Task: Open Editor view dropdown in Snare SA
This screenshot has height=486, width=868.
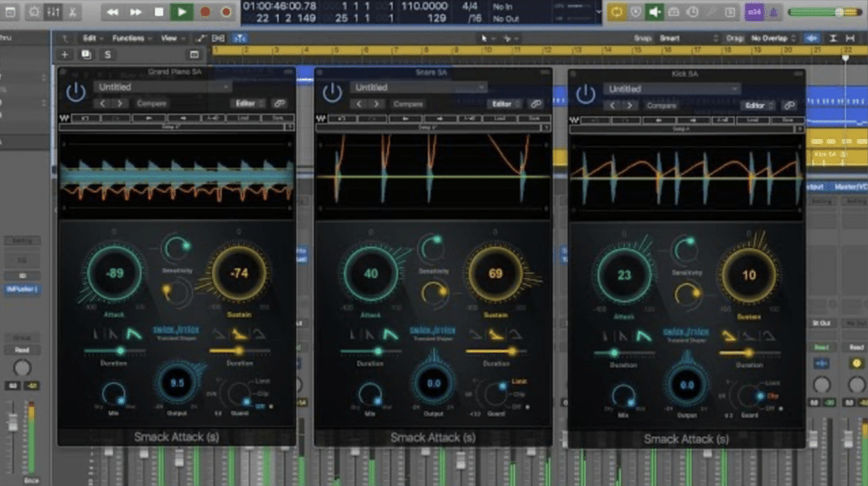Action: point(505,104)
